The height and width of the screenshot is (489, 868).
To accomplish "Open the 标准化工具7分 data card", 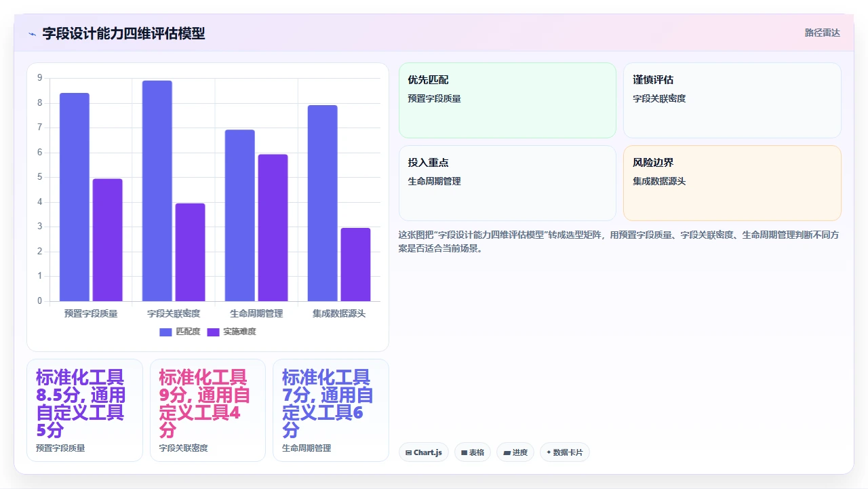I will pos(331,410).
